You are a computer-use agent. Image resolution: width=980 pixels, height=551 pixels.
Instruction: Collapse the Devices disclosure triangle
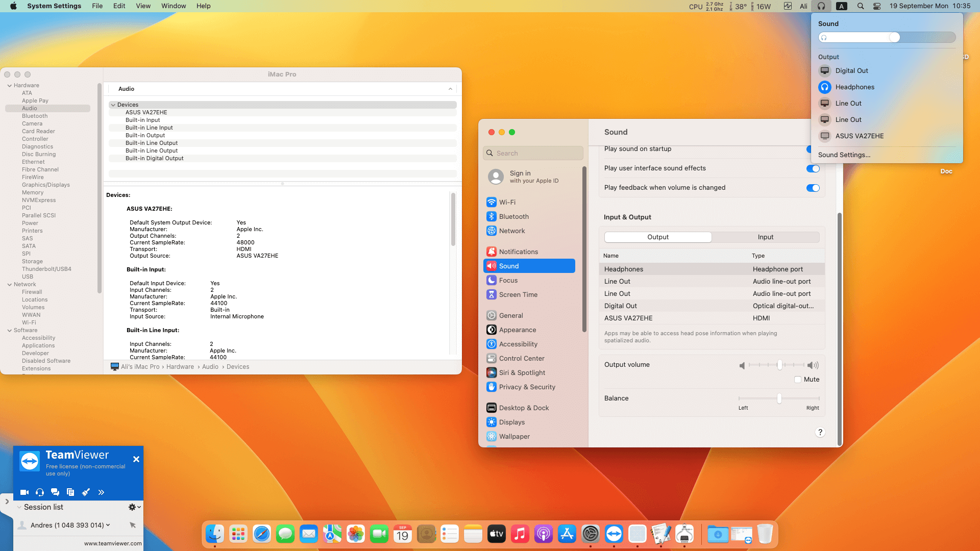pos(113,105)
